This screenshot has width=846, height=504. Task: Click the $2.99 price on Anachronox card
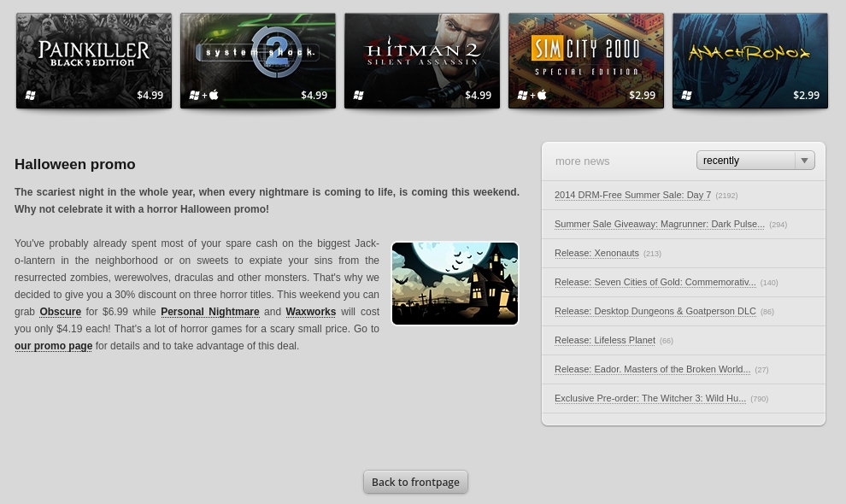click(806, 96)
